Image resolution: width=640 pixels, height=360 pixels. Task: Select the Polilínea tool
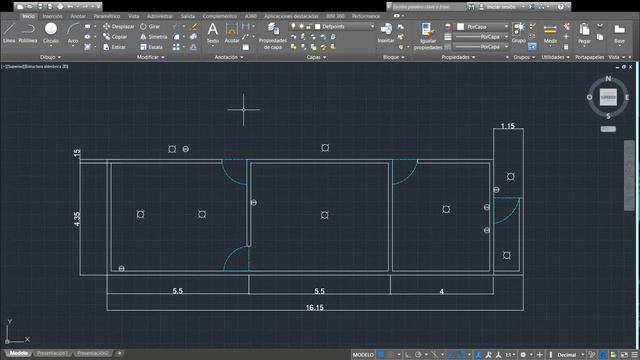pyautogui.click(x=27, y=33)
